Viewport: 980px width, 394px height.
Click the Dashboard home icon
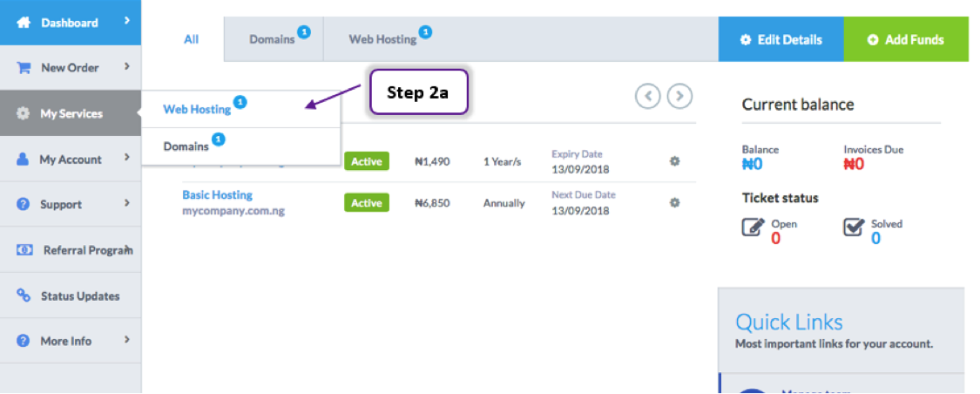click(24, 23)
